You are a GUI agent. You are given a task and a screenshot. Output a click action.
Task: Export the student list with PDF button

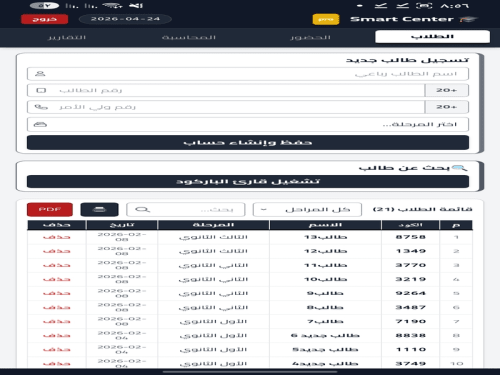tap(50, 209)
